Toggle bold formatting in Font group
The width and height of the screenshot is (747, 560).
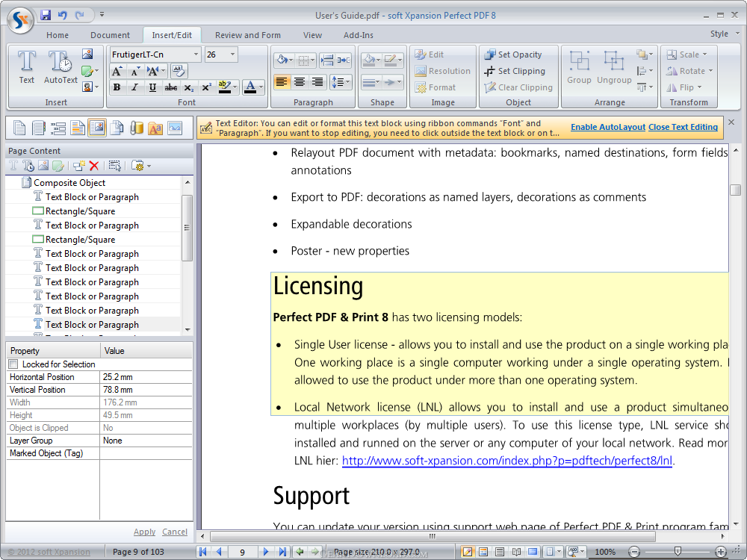click(117, 87)
